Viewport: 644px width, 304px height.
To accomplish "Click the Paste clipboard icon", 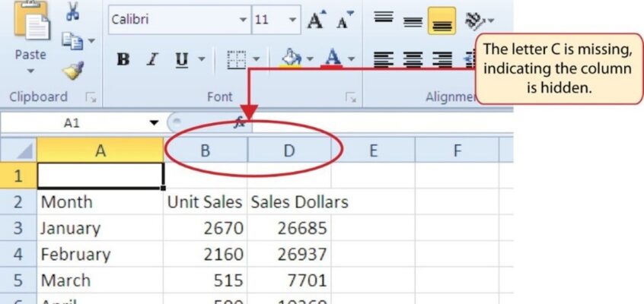I will pos(32,21).
